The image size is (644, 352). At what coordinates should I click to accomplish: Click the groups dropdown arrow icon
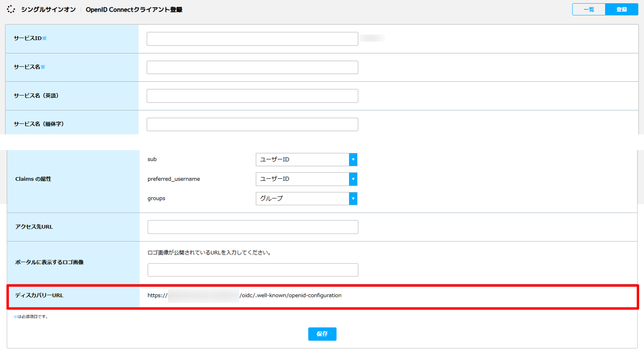click(x=353, y=199)
